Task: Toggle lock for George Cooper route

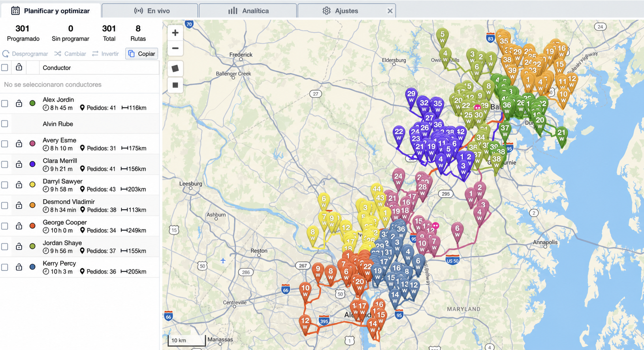Action: (19, 226)
